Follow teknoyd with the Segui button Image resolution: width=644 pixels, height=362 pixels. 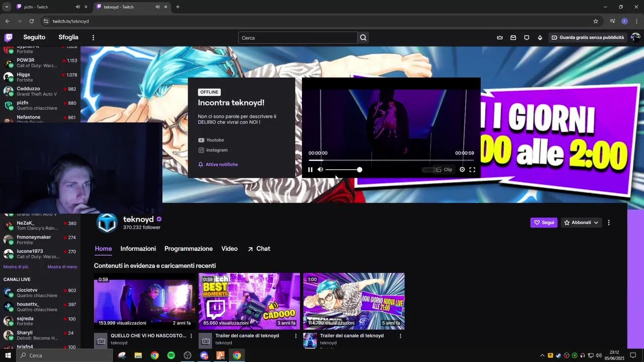click(544, 223)
